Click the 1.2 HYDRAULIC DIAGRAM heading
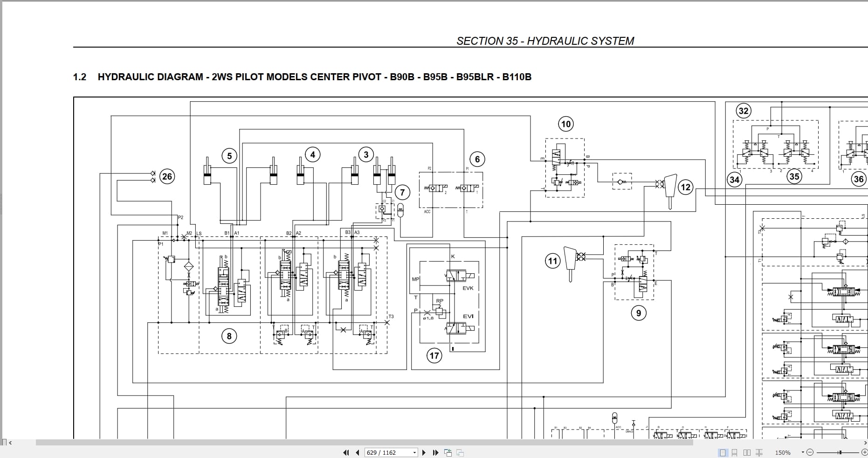The width and height of the screenshot is (868, 458). tap(302, 77)
